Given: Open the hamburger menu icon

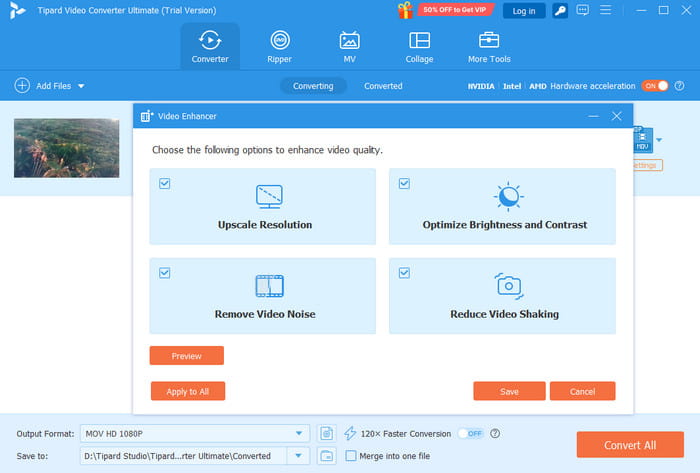Looking at the screenshot, I should point(605,9).
